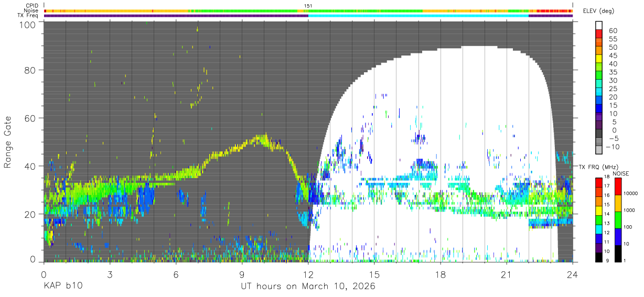644x297 pixels.
Task: Click the y-axis tick label 20
Action: click(30, 214)
